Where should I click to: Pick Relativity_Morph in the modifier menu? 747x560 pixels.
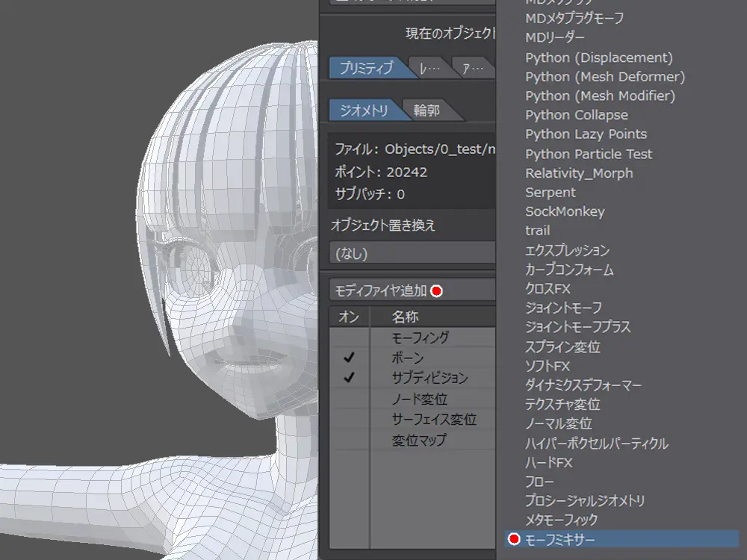579,173
